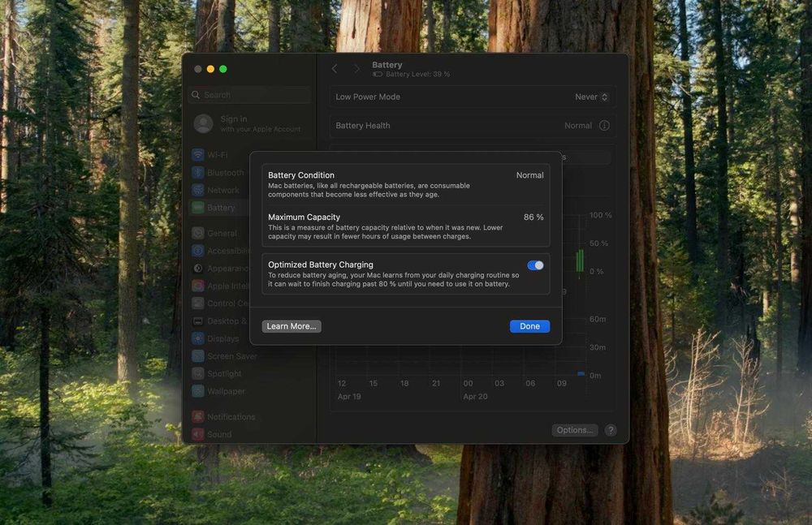The image size is (812, 525).
Task: Open Appearance settings icon in sidebar
Action: pos(198,269)
